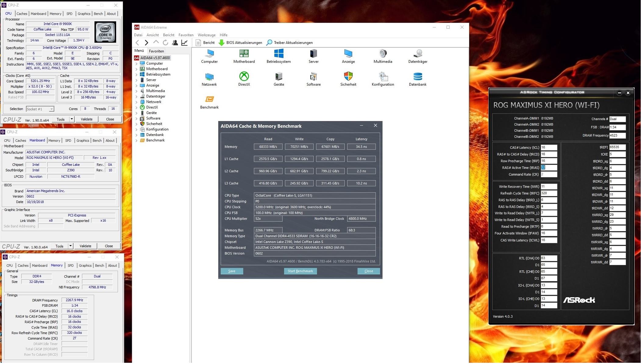This screenshot has height=364, width=641.
Task: Click the AIDA64 forward navigation arrow
Action: (147, 43)
